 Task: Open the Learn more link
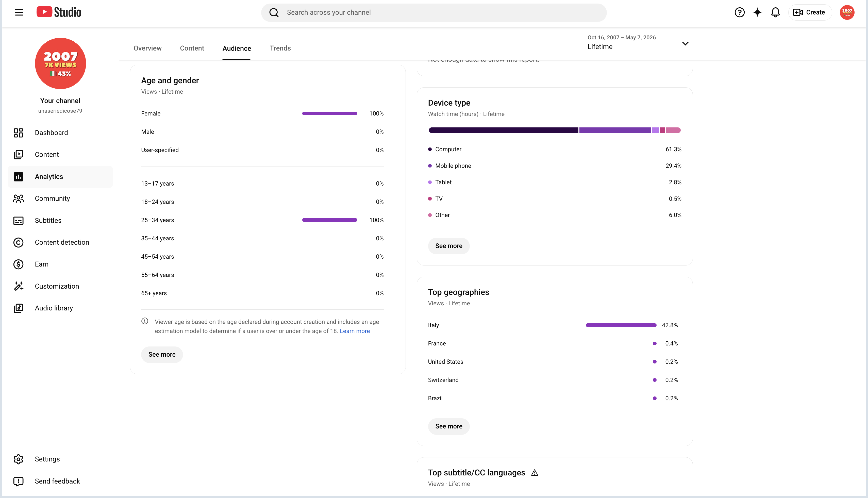click(x=355, y=331)
